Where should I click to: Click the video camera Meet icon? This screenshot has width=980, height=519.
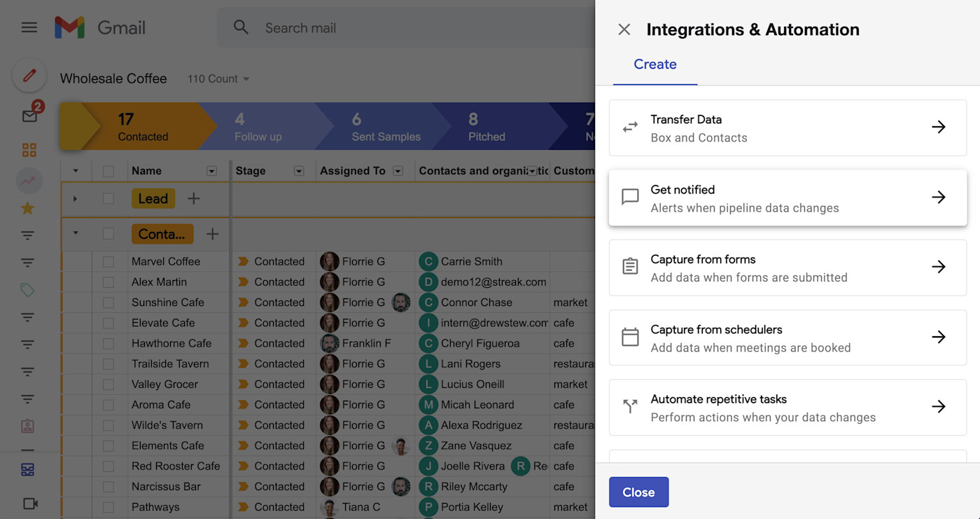29,503
